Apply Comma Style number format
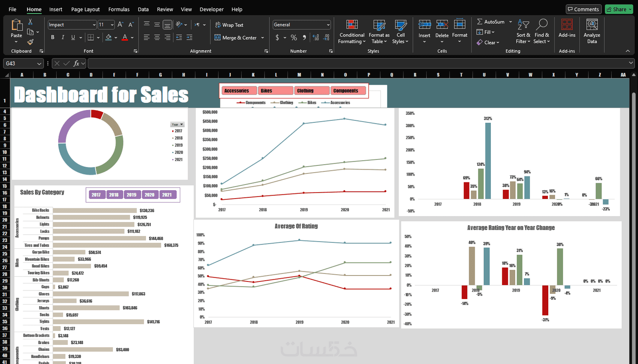Screen dimensions: 638x364 coord(304,38)
